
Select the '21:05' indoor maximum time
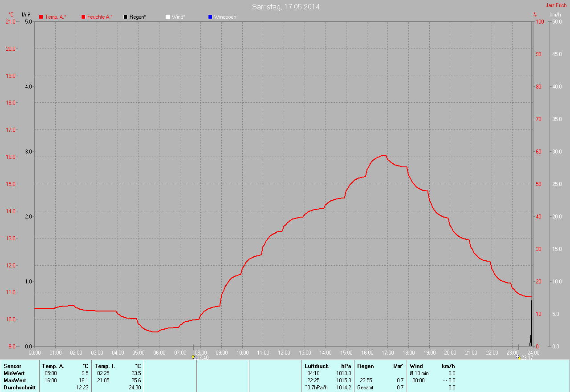pos(103,380)
